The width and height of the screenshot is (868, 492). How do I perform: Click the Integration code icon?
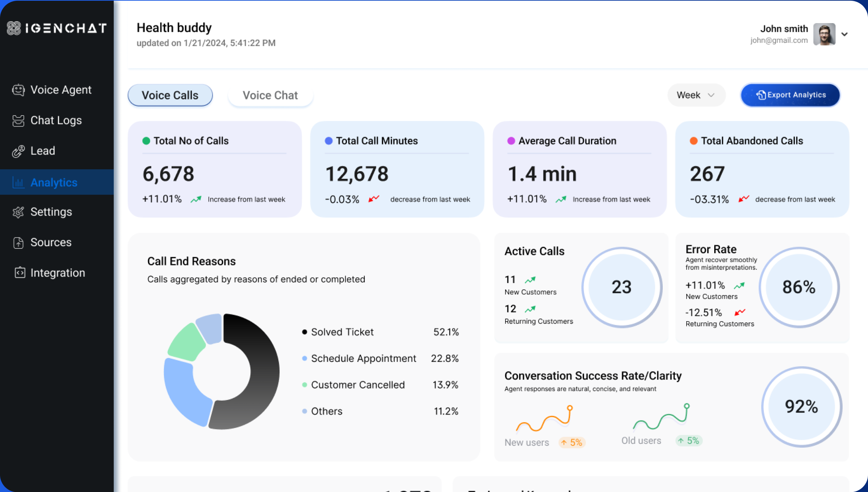pyautogui.click(x=19, y=273)
